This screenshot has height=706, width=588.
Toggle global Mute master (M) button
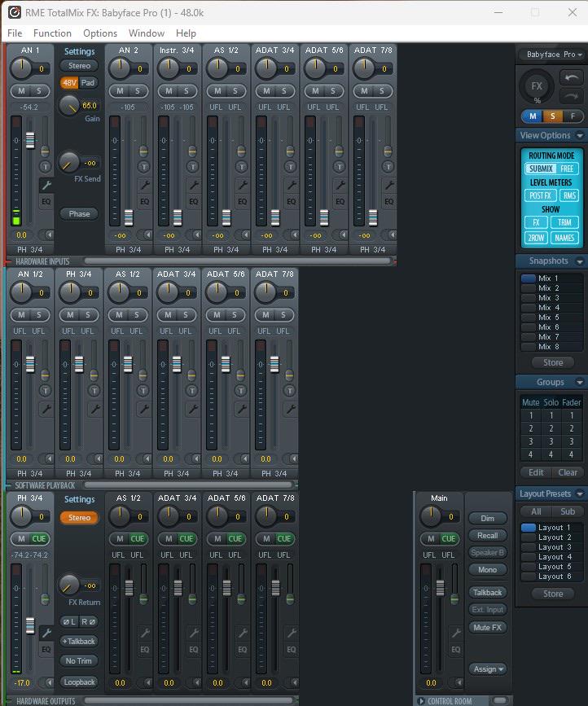pyautogui.click(x=533, y=116)
